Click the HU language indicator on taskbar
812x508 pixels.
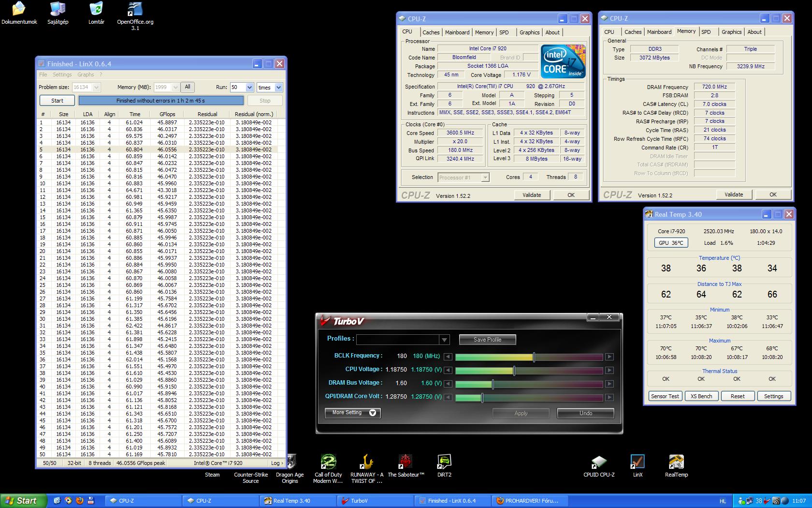click(x=723, y=501)
